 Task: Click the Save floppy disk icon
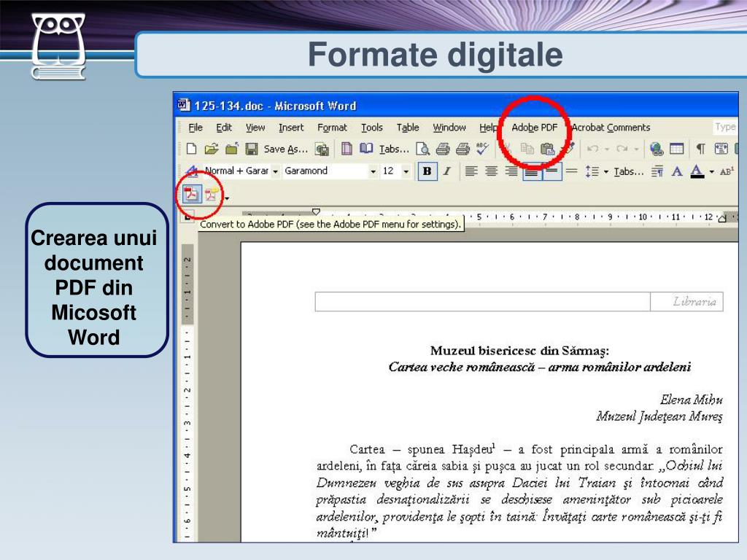coord(251,149)
